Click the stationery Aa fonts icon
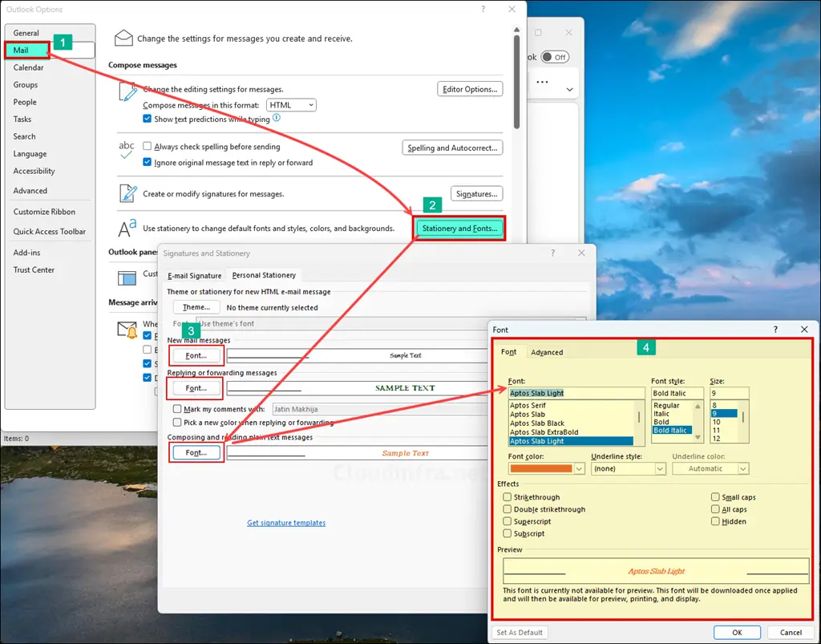 point(127,229)
